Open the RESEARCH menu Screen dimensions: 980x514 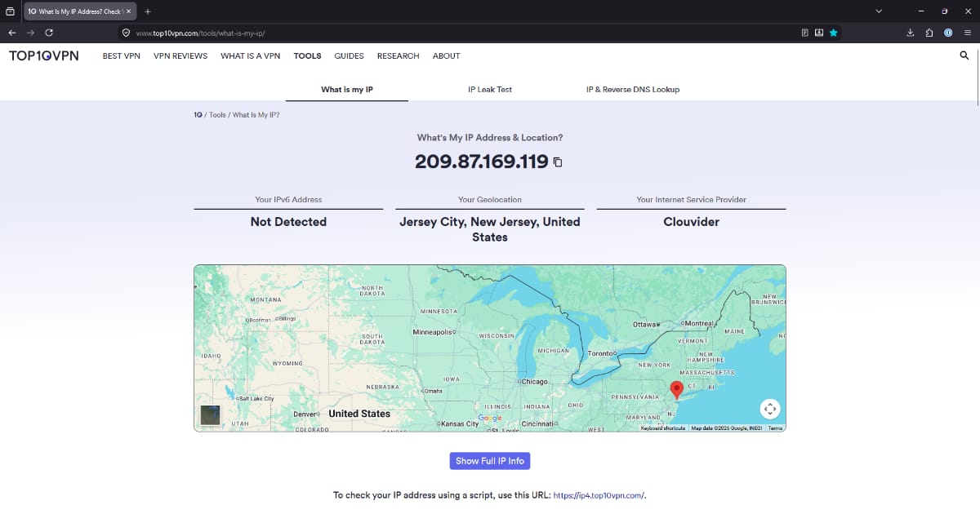(399, 56)
